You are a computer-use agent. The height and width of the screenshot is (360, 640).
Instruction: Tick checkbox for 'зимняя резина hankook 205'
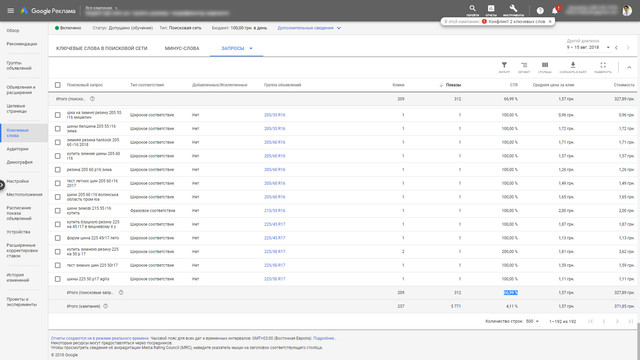click(58, 142)
